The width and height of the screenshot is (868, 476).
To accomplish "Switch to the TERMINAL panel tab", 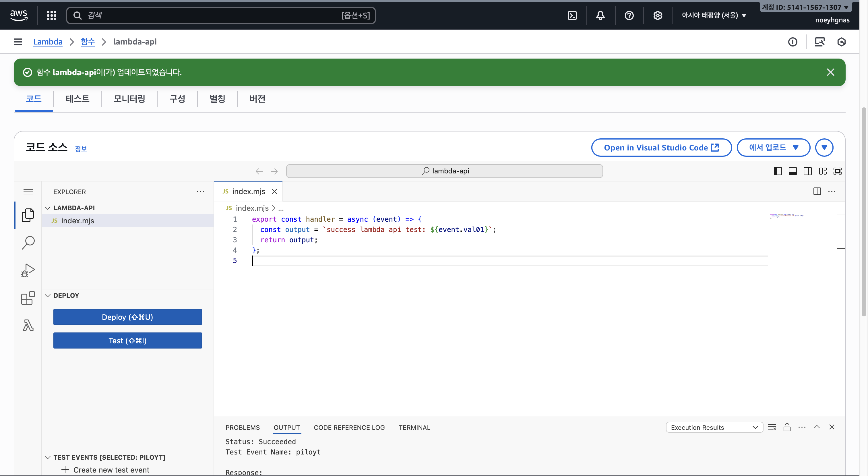I will pos(414,427).
